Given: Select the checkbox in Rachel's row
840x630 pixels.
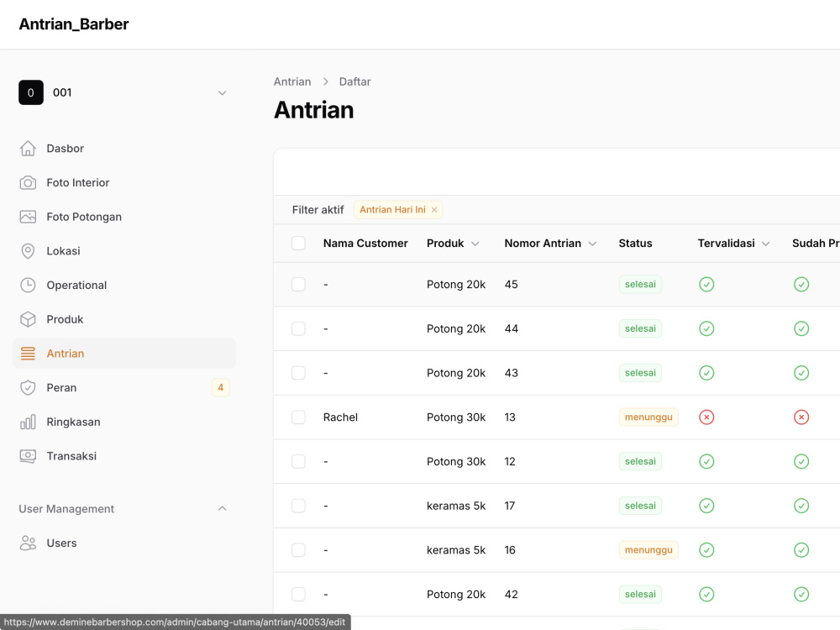Looking at the screenshot, I should coord(298,417).
